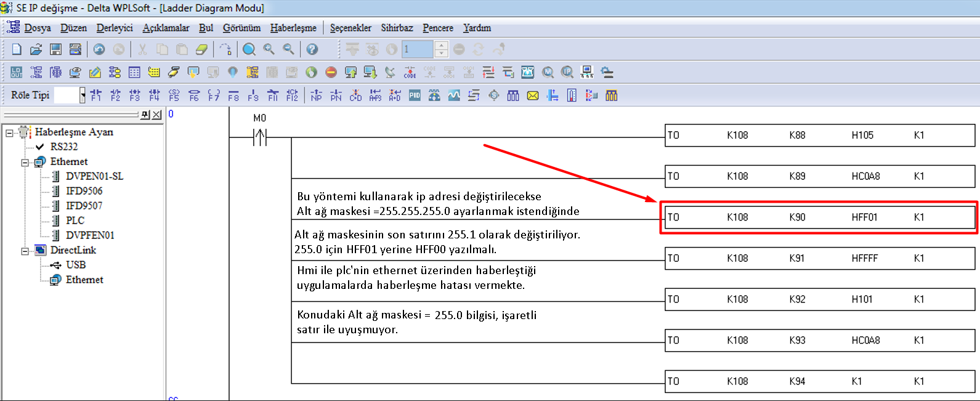The height and width of the screenshot is (401, 980).
Task: Click the PID instruction toolbar icon
Action: point(415,95)
